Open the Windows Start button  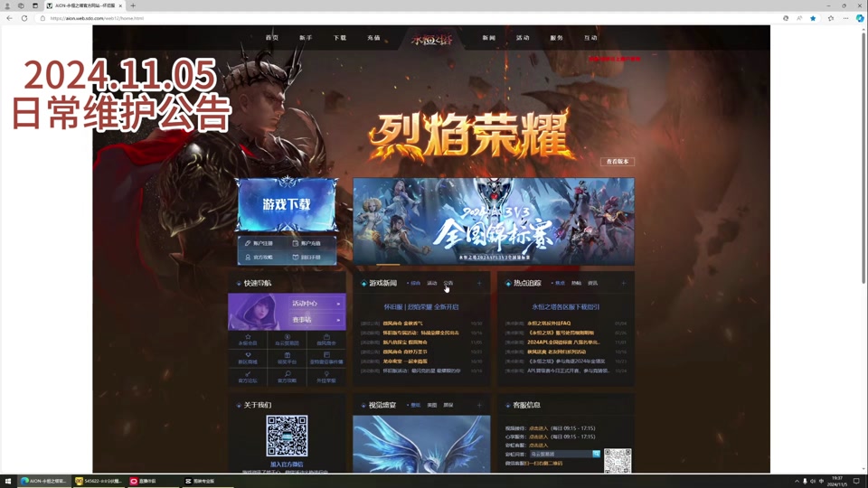click(x=8, y=482)
